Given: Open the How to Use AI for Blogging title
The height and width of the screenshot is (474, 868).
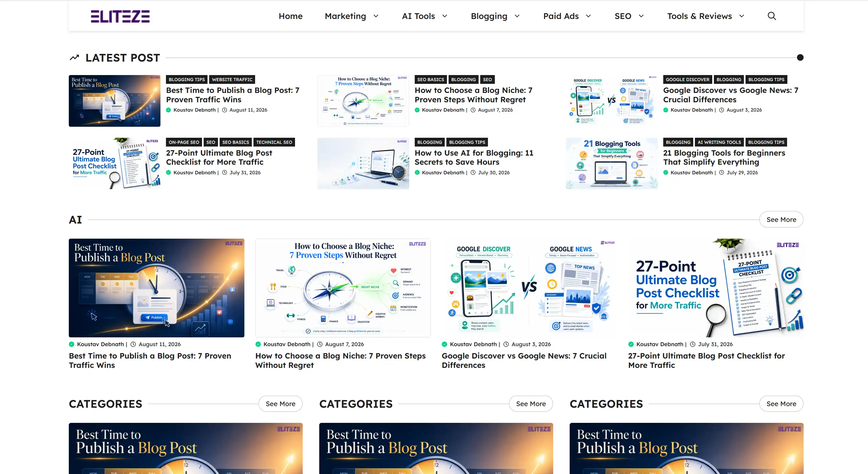Looking at the screenshot, I should click(474, 157).
